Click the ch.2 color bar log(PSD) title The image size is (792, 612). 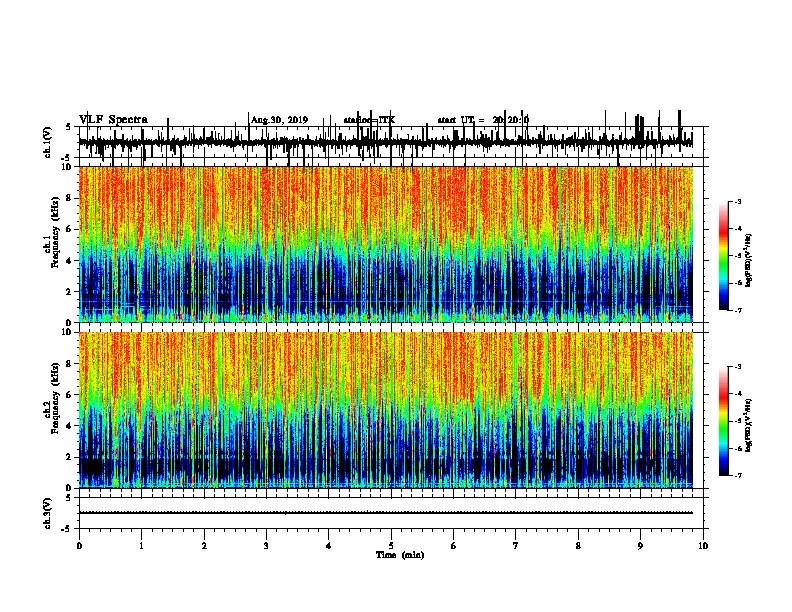(x=748, y=425)
